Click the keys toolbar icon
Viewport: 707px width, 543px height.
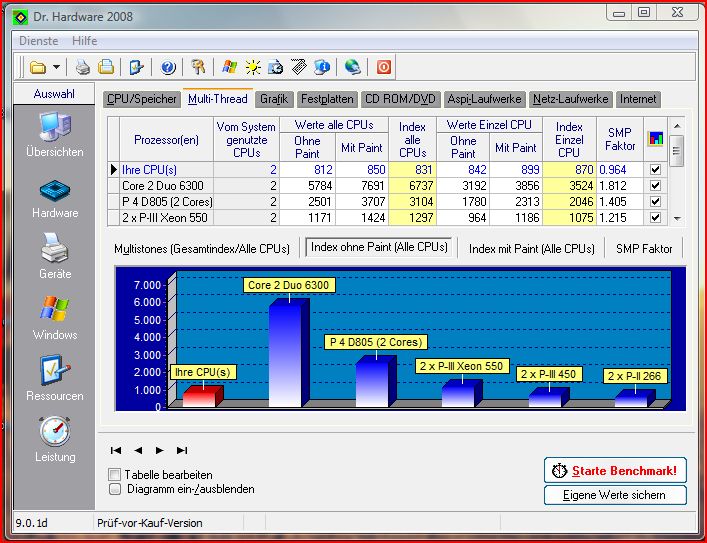pos(198,67)
